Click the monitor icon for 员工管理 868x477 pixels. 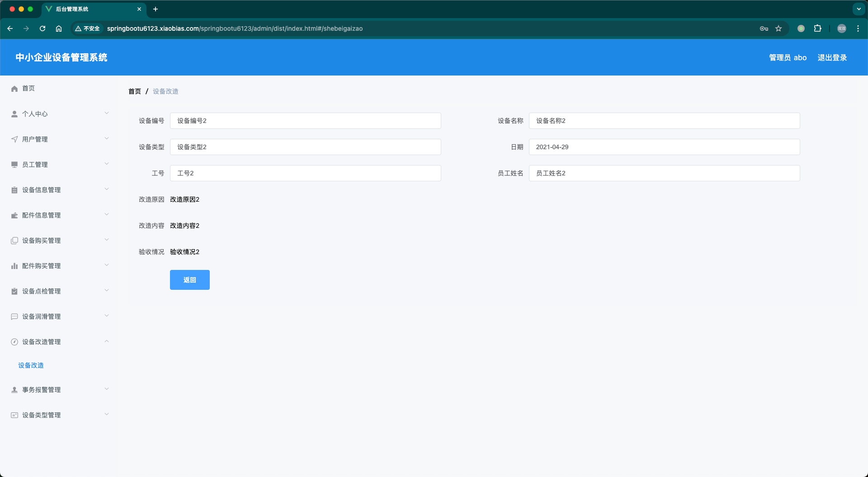point(14,165)
